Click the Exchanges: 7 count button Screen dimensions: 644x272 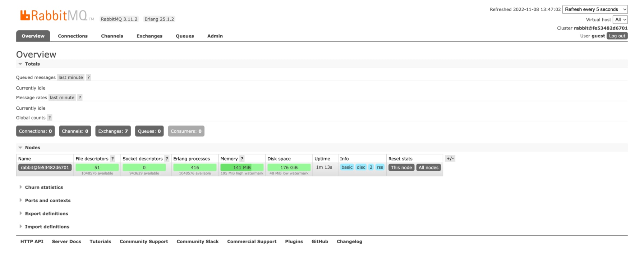click(x=113, y=131)
